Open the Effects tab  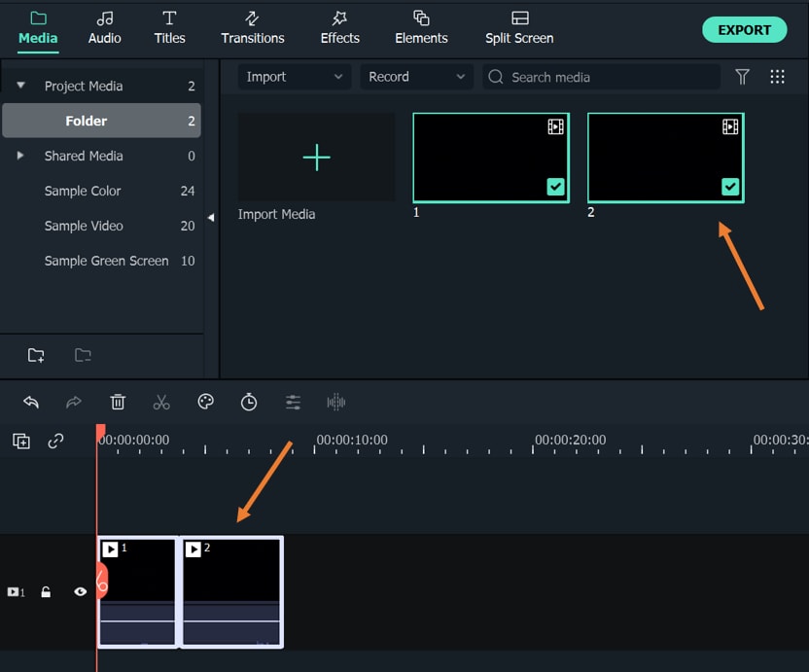339,28
